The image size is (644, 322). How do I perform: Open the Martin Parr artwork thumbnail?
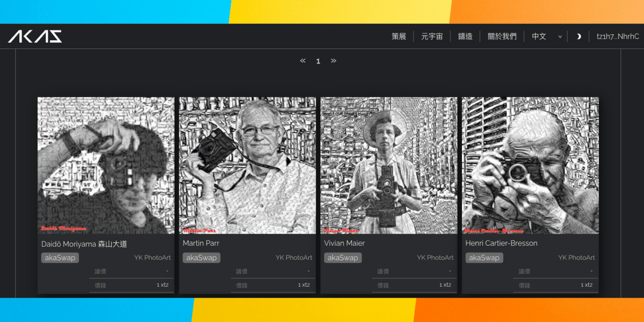click(x=248, y=165)
